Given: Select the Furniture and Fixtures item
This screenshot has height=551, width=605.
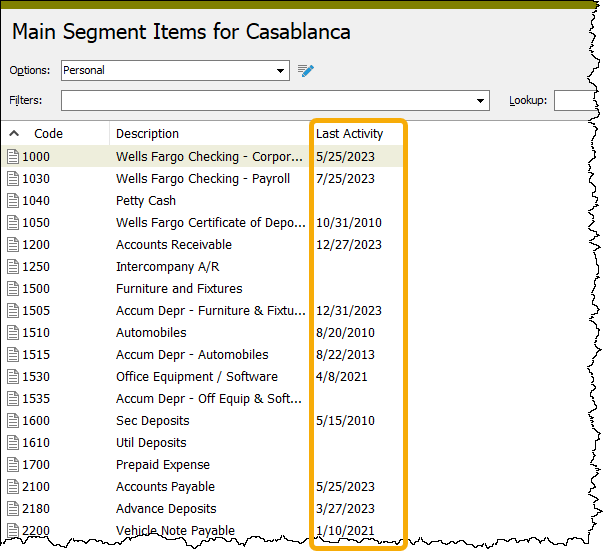Looking at the screenshot, I should click(x=179, y=289).
